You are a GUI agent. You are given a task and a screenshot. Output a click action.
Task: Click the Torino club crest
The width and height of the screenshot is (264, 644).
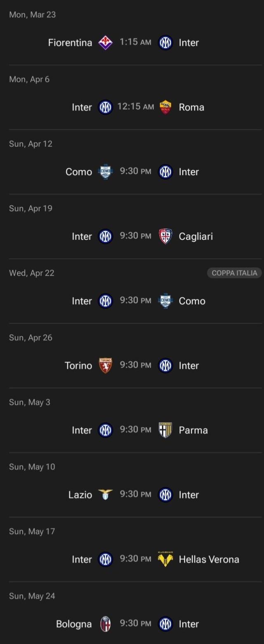[106, 365]
